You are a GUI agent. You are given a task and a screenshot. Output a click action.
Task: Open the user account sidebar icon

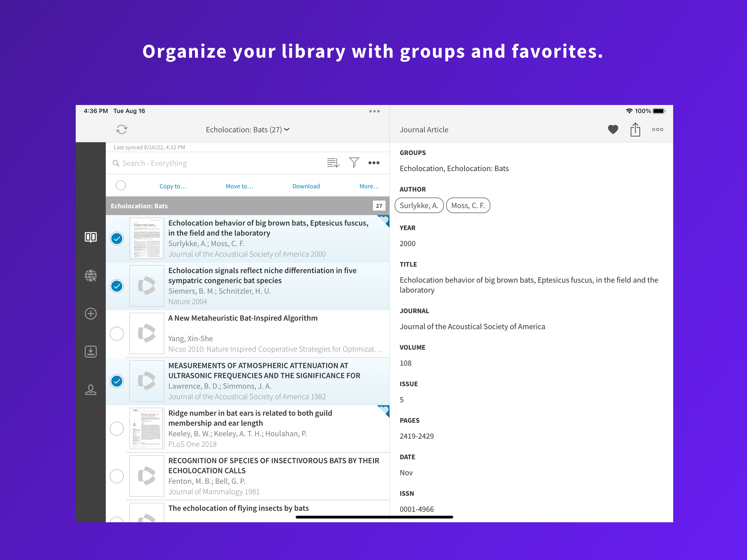click(x=91, y=390)
